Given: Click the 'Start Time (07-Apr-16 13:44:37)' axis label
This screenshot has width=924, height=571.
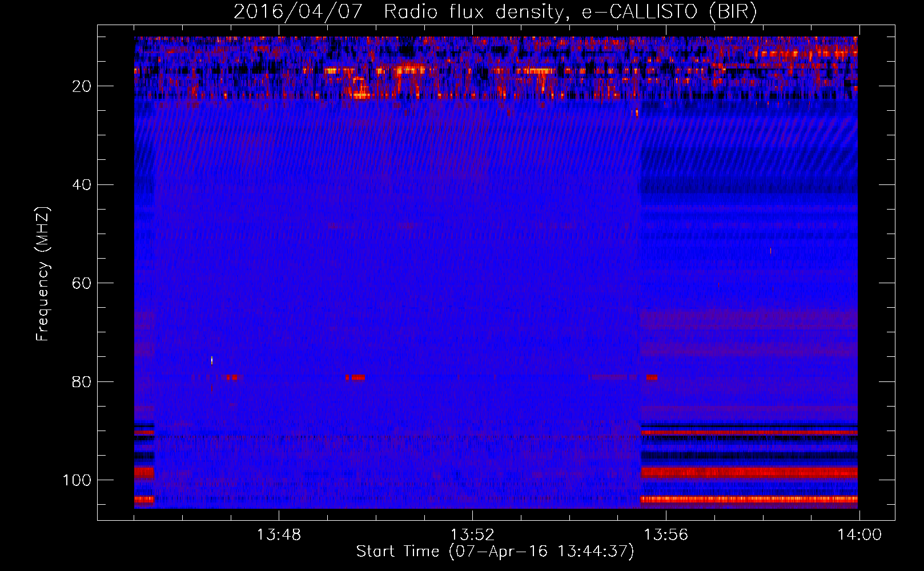Looking at the screenshot, I should [495, 552].
